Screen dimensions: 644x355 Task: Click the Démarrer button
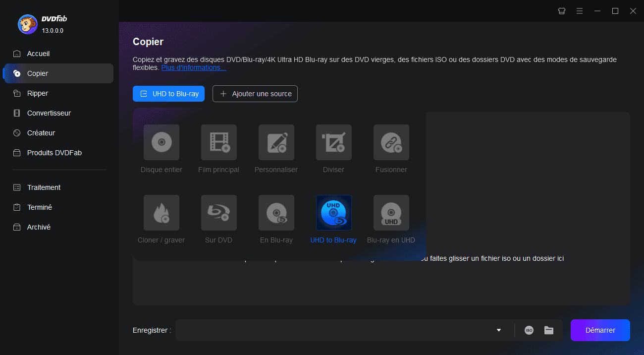pyautogui.click(x=600, y=330)
